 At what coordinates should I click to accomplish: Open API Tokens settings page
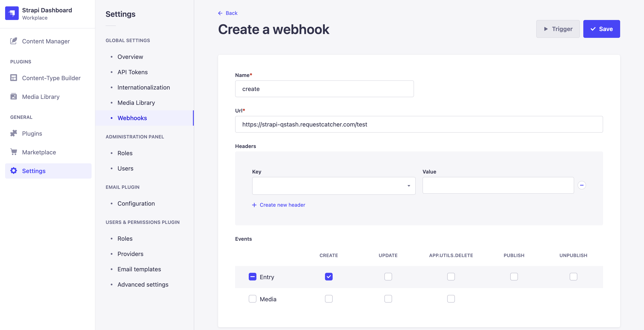click(x=132, y=72)
